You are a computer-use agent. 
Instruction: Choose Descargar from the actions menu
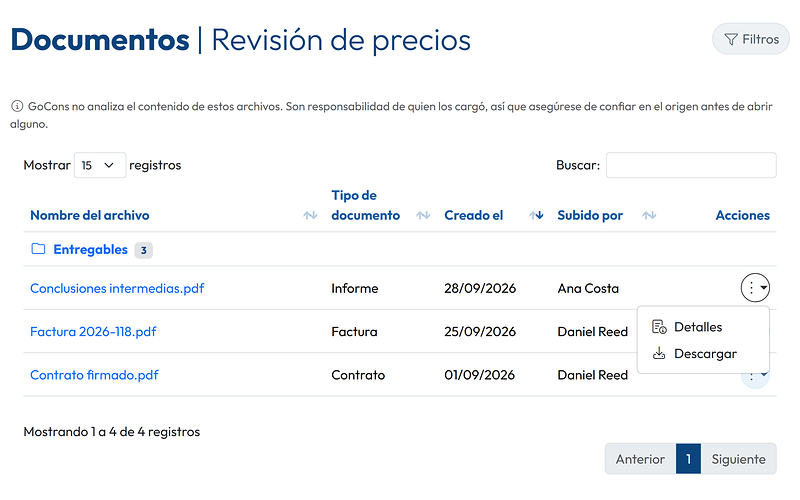pos(703,354)
